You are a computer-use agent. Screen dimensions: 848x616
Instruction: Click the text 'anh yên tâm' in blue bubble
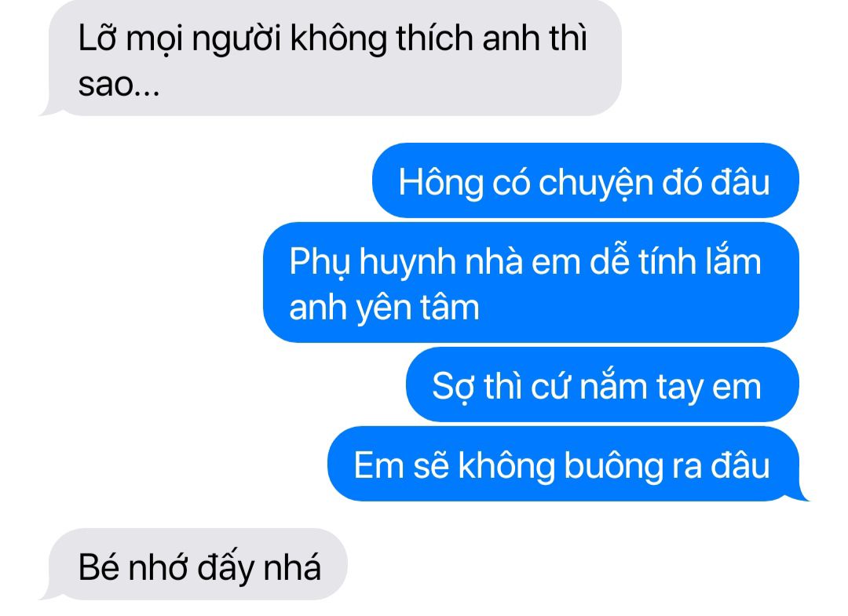(x=384, y=309)
